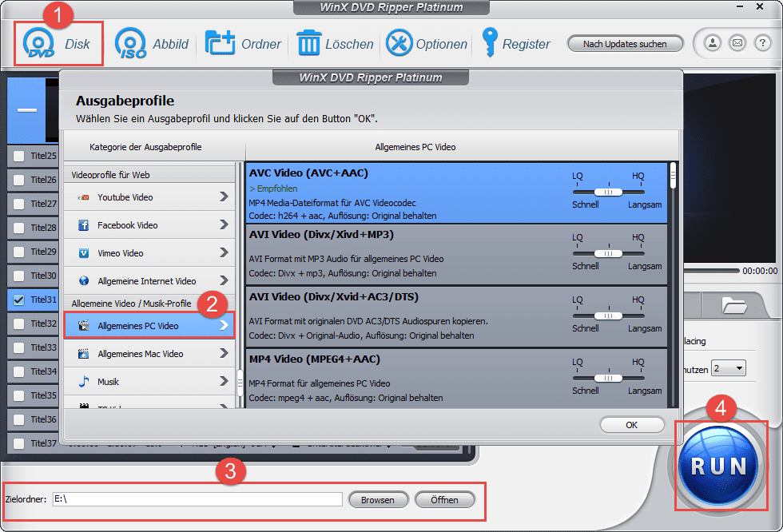The image size is (783, 532).
Task: Adjust AVC Video quality slider
Action: (x=609, y=192)
